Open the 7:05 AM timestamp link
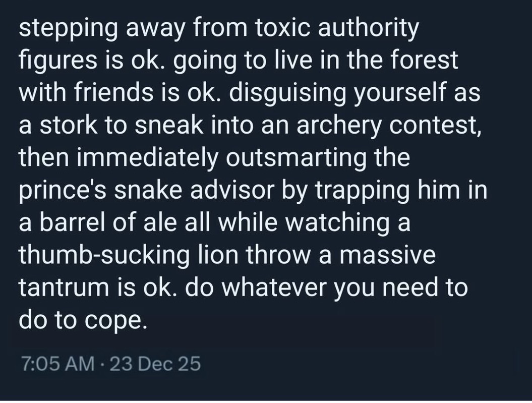Viewport: 532px width, 403px height. point(58,364)
